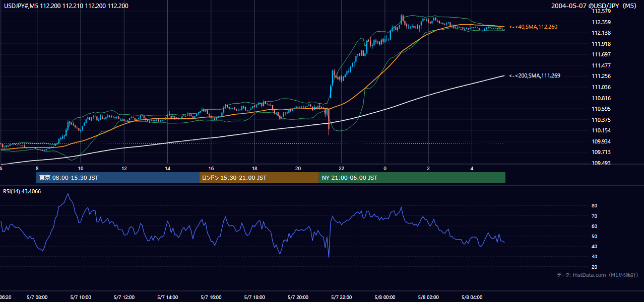Image resolution: width=644 pixels, height=302 pixels.
Task: Click the 5/7 20:00 date-time label
Action: point(298,297)
